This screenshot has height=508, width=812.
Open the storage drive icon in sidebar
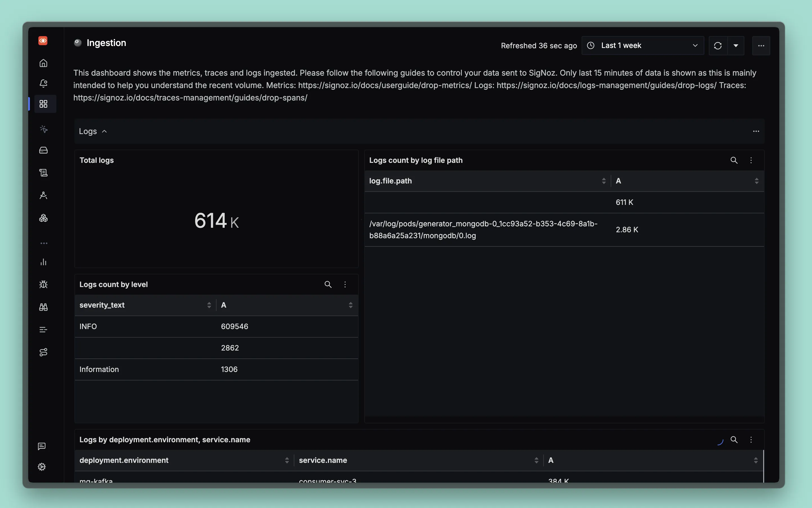coord(43,150)
